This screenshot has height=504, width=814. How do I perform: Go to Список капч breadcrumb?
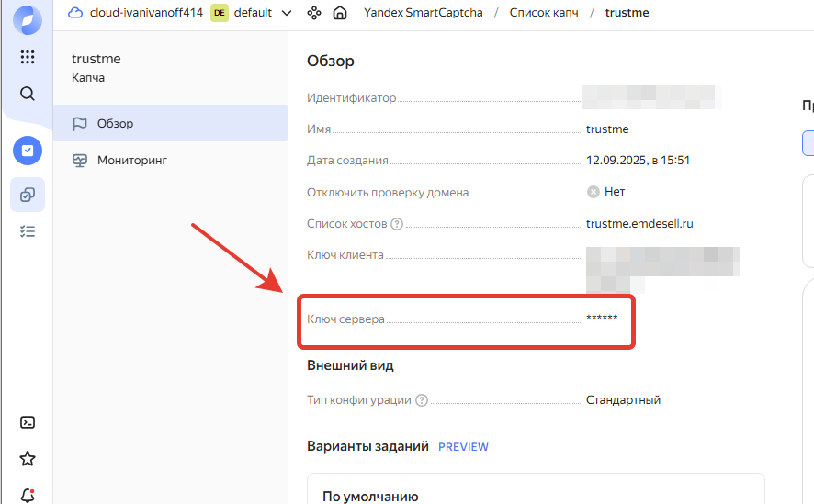(544, 13)
